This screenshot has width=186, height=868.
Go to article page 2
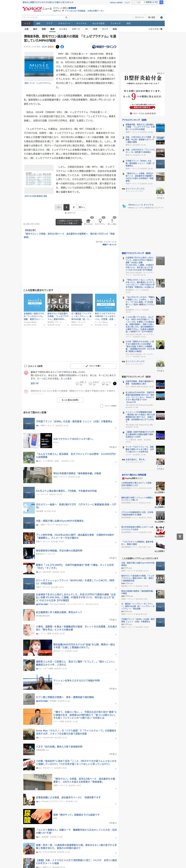point(74,207)
